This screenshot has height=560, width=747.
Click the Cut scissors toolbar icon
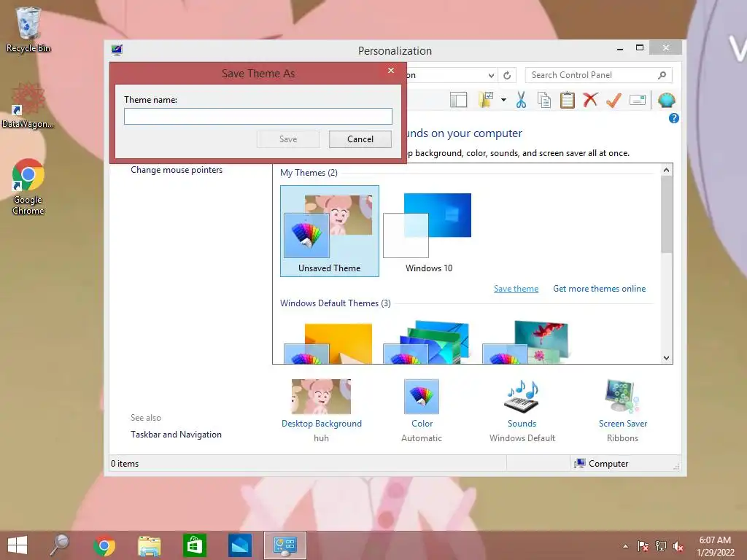[521, 100]
